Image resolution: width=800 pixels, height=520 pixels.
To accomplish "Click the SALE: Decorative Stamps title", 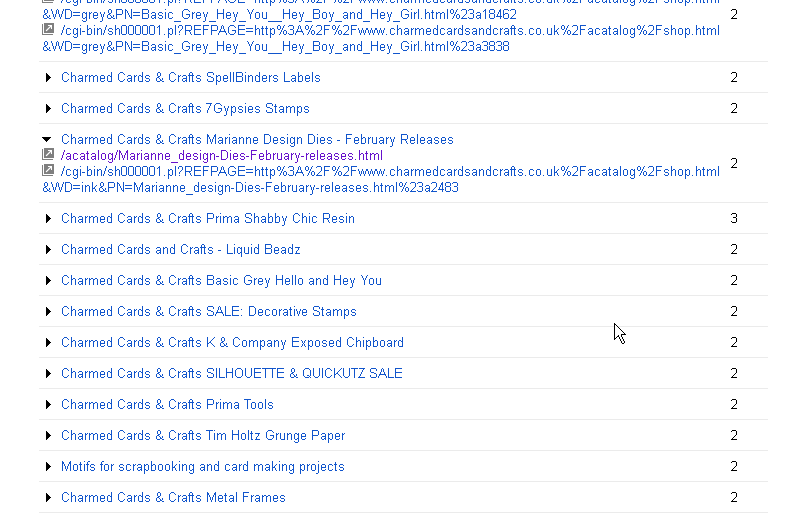I will click(208, 312).
